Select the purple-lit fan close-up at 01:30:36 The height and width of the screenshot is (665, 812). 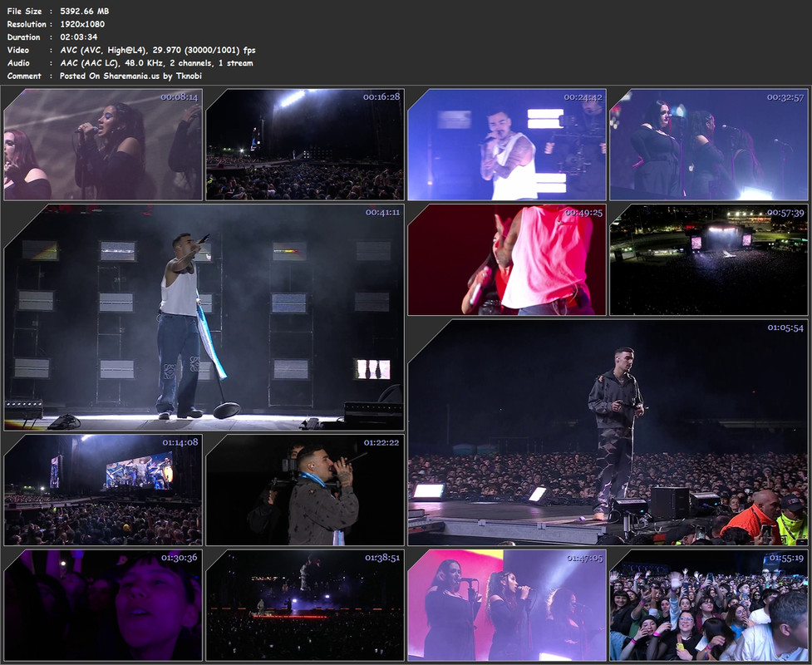tap(103, 605)
